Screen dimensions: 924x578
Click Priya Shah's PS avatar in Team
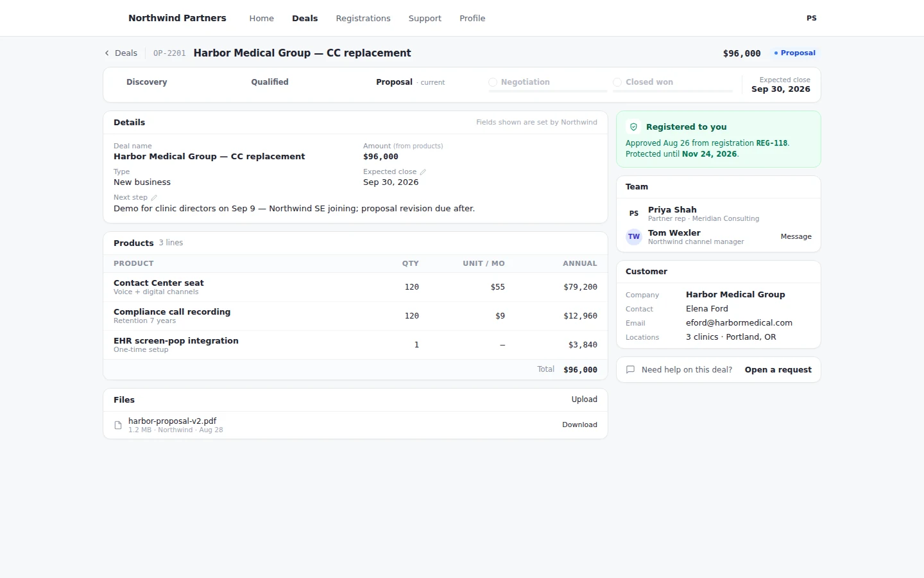(634, 213)
